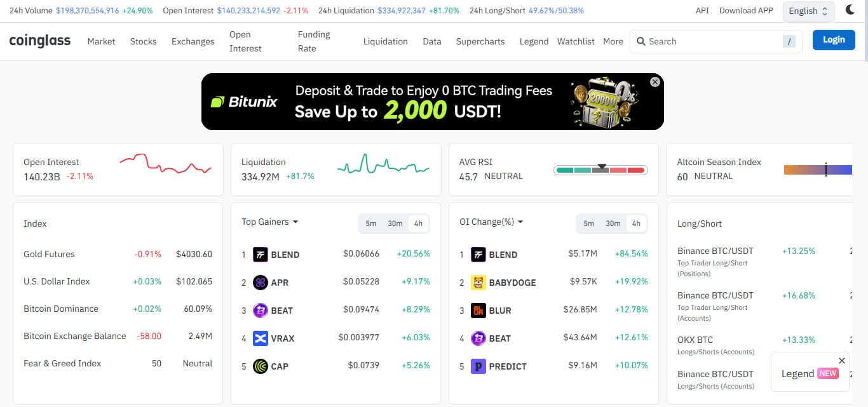Screen dimensions: 868x407
Task: Select 4h timeframe for OI Change
Action: [636, 224]
